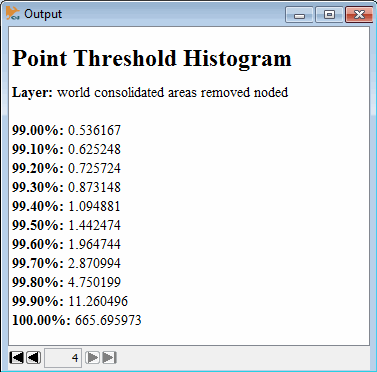Go to the previous output page

pos(34,358)
